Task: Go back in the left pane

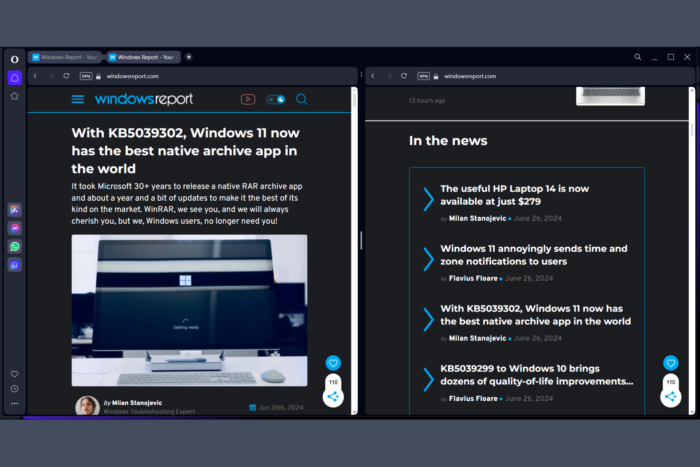Action: [35, 76]
